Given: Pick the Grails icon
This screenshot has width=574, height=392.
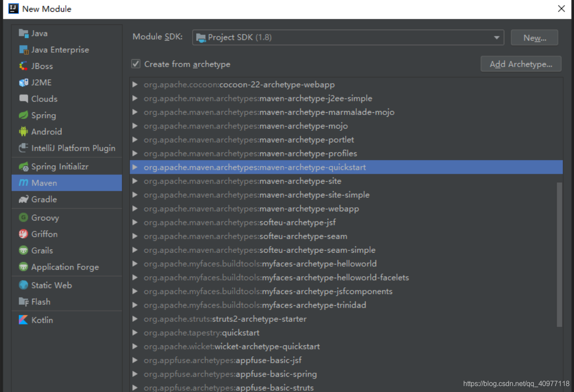Looking at the screenshot, I should (x=24, y=250).
